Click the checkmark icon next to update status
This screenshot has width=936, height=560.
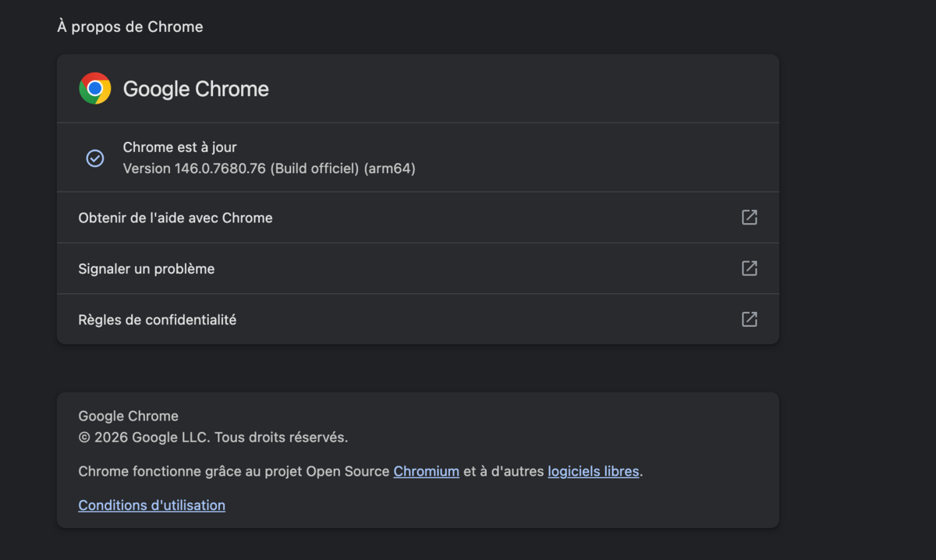coord(94,158)
